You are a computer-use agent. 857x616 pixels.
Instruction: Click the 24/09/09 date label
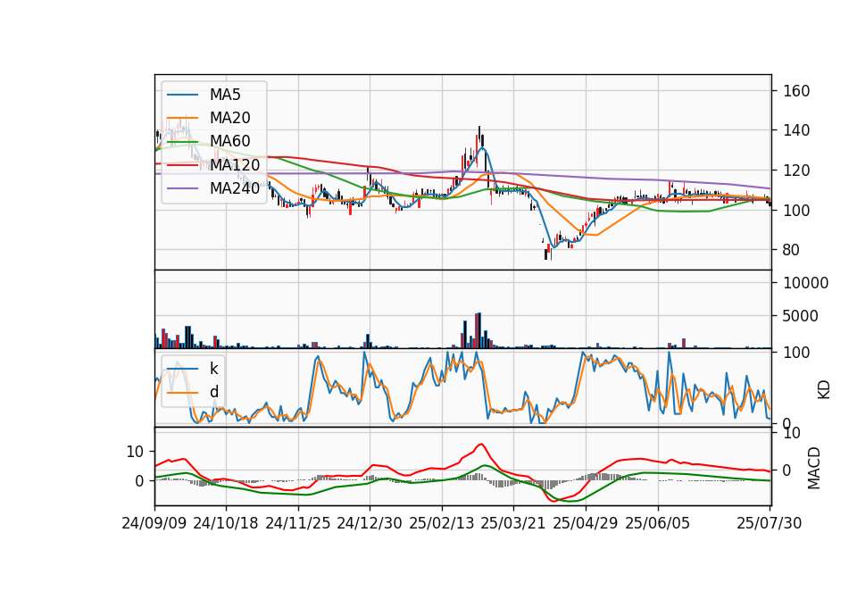point(154,523)
